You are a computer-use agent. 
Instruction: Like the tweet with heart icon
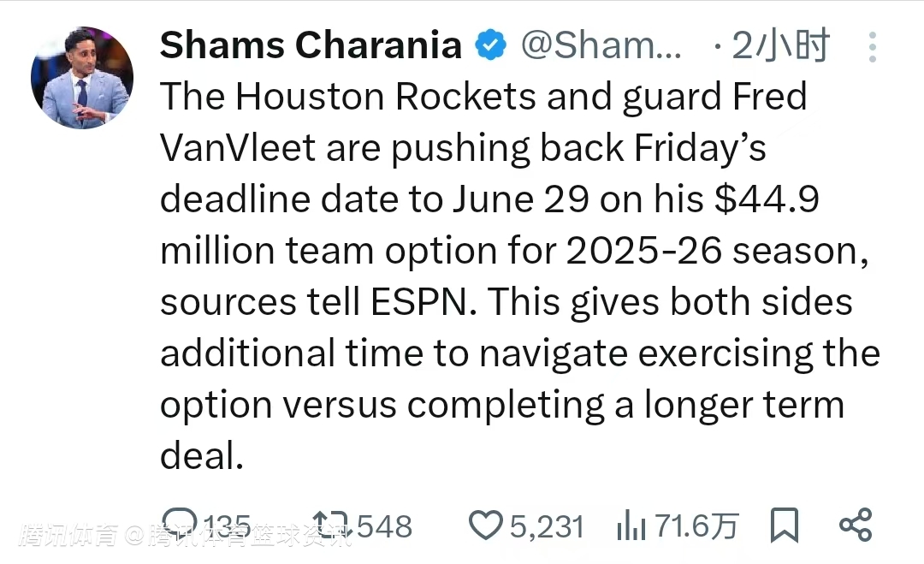pyautogui.click(x=486, y=525)
